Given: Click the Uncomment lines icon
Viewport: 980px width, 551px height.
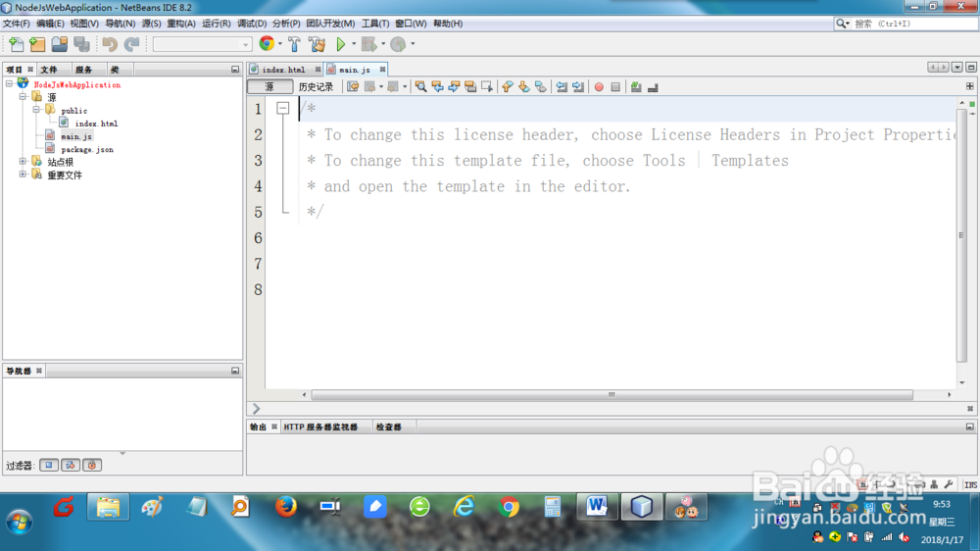Looking at the screenshot, I should pyautogui.click(x=653, y=87).
